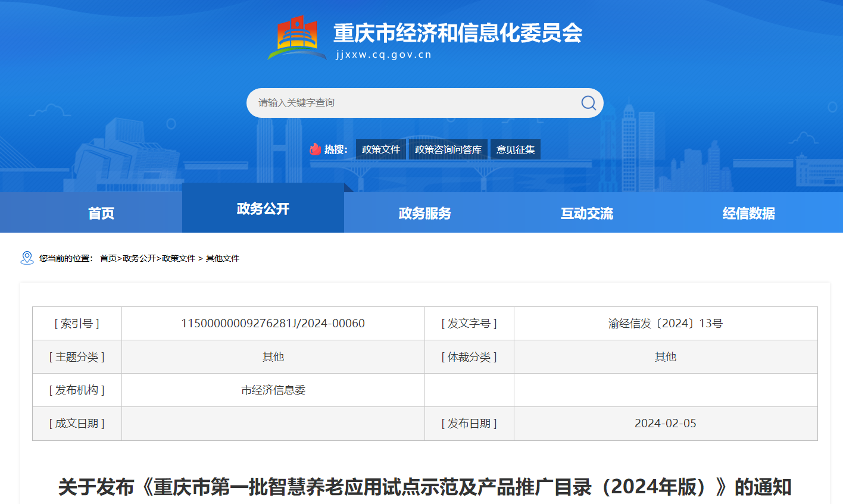
Task: Open the 政务公开 section
Action: pyautogui.click(x=263, y=207)
